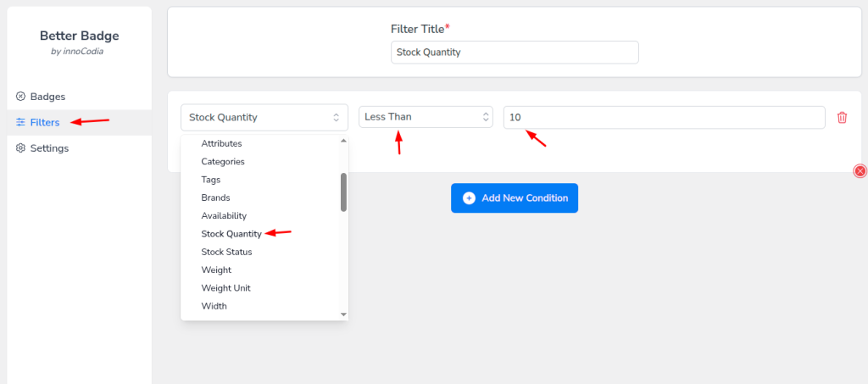This screenshot has width=868, height=384.
Task: Click the Badges sidebar icon
Action: (x=21, y=97)
